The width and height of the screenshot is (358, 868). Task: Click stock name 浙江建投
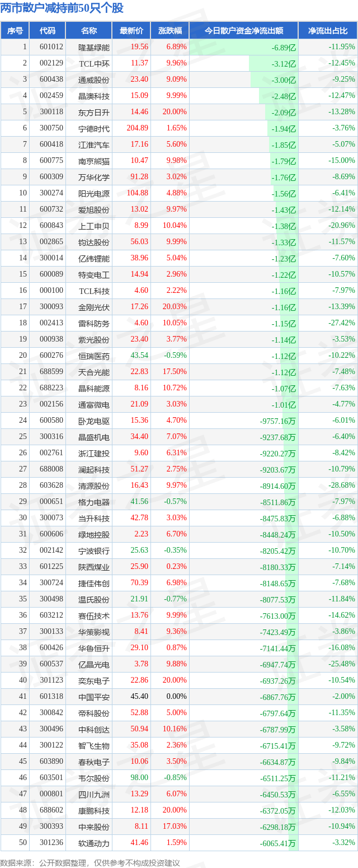click(94, 454)
